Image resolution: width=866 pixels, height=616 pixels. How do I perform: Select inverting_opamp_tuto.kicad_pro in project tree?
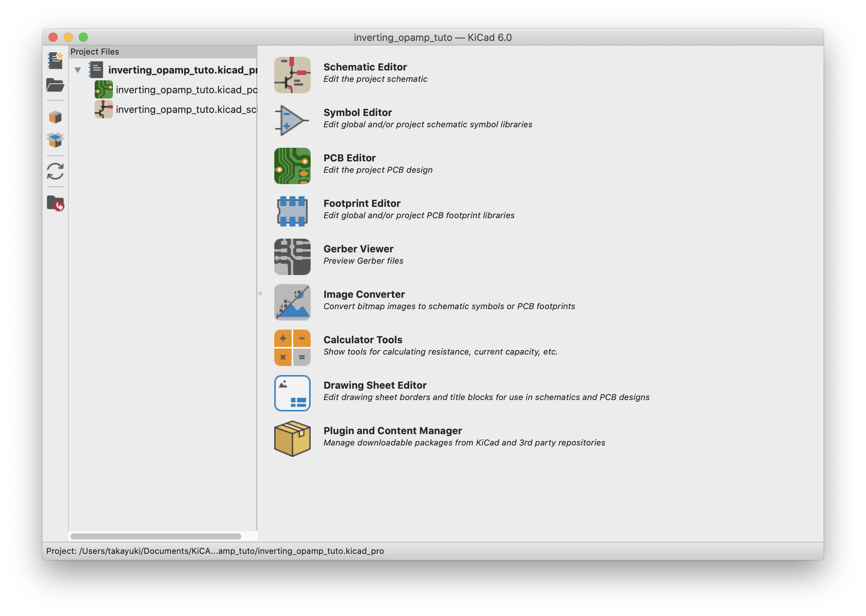point(183,70)
